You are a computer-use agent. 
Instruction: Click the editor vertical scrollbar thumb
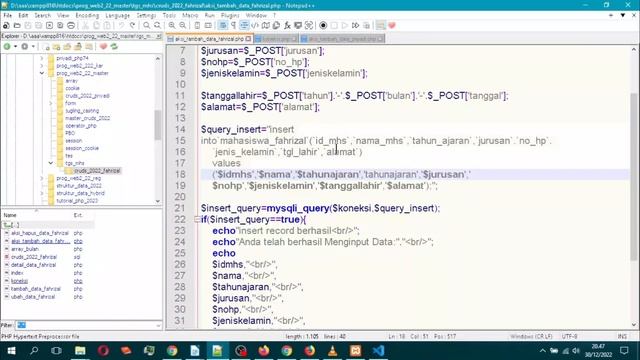[633, 177]
